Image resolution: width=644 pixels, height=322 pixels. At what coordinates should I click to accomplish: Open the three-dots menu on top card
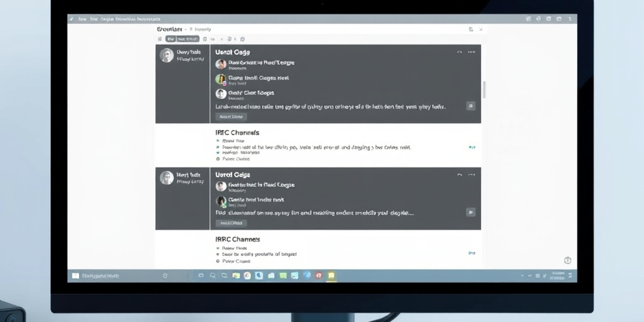tap(472, 52)
